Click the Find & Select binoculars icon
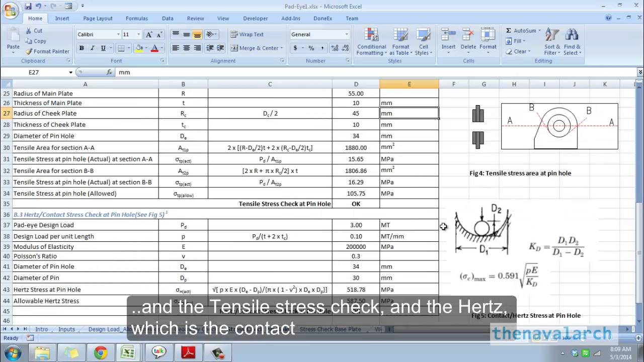Screen dimensions: 644x362 [572, 35]
